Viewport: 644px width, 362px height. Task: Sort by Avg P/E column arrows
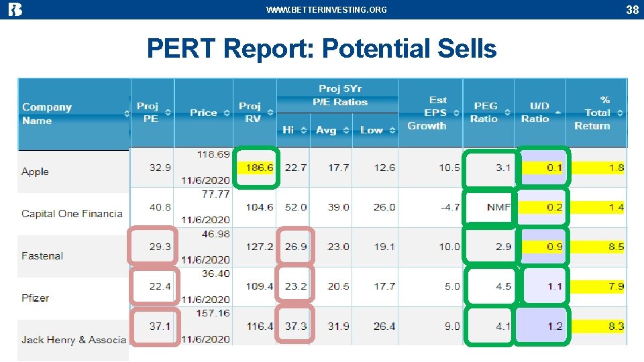pyautogui.click(x=346, y=130)
